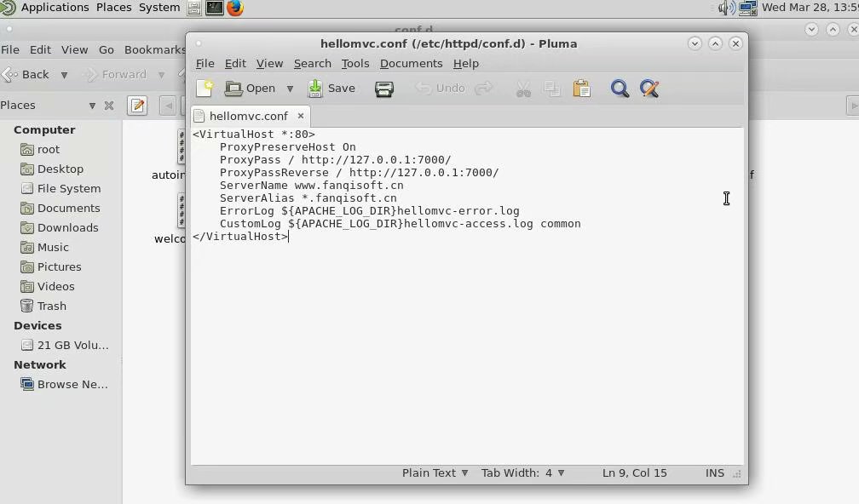
Task: Click Forward in file manager
Action: pos(117,74)
